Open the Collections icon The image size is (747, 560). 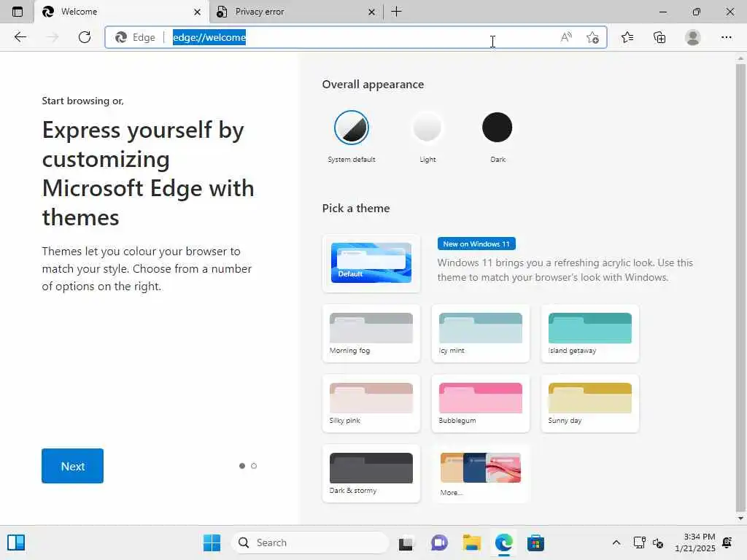click(x=659, y=37)
